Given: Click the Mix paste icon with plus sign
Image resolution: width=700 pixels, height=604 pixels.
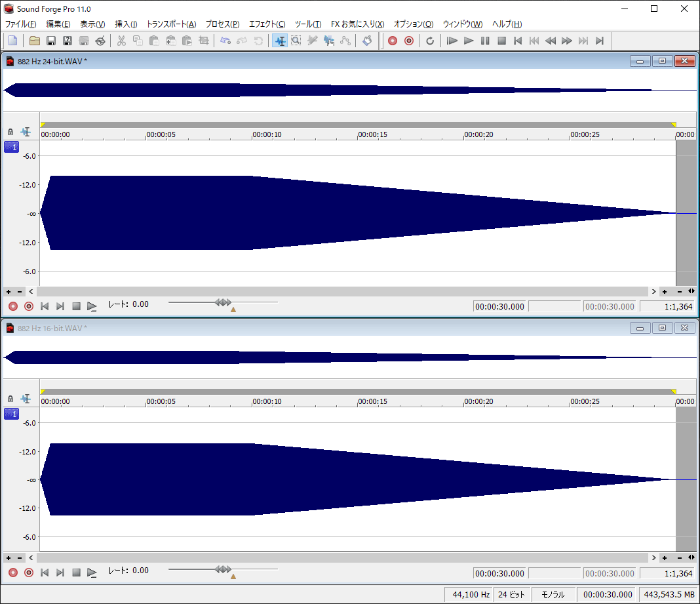Looking at the screenshot, I should 170,41.
